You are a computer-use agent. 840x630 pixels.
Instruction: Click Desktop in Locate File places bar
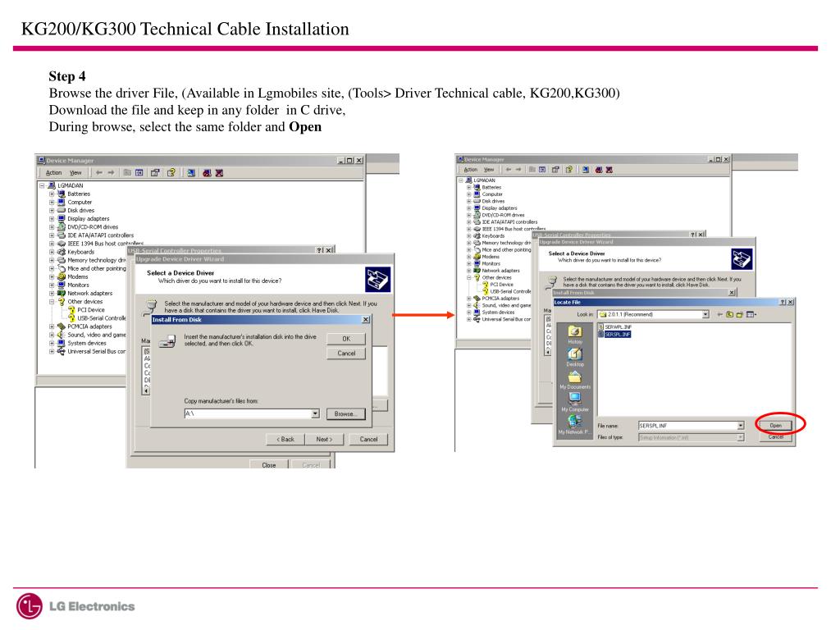tap(575, 358)
